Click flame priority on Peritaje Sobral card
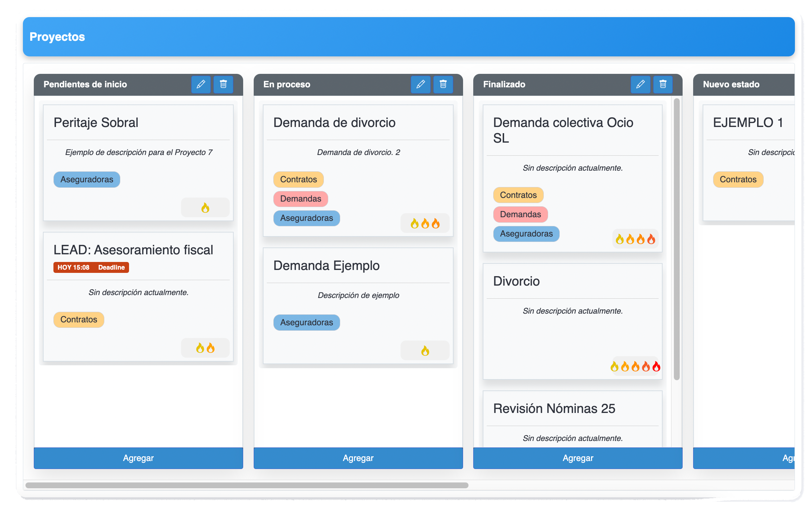This screenshot has width=812, height=505. tap(205, 208)
